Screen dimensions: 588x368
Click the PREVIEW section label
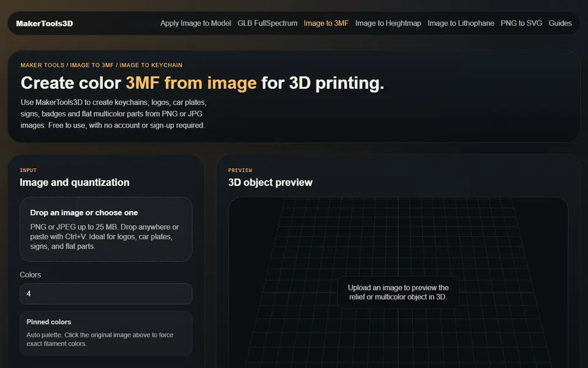(240, 170)
